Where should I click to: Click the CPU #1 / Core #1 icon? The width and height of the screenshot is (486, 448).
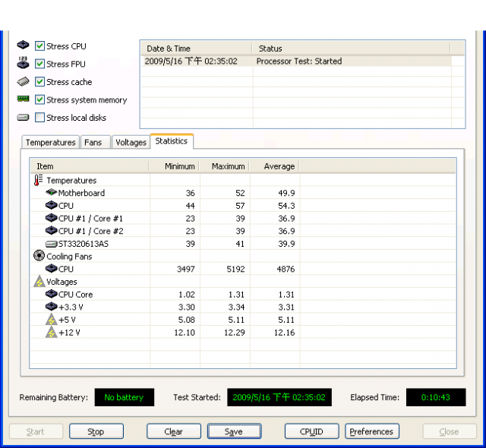(51, 218)
